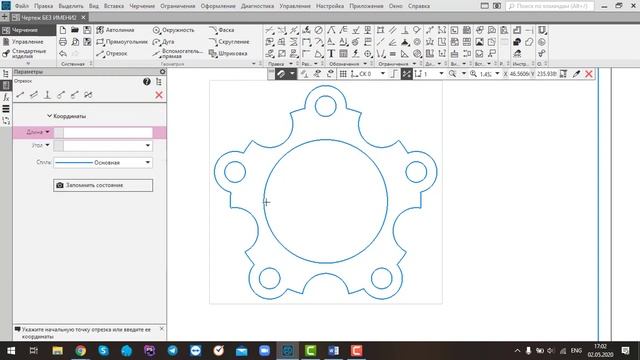
Task: Click the Save diskette icon
Action: 87,30
